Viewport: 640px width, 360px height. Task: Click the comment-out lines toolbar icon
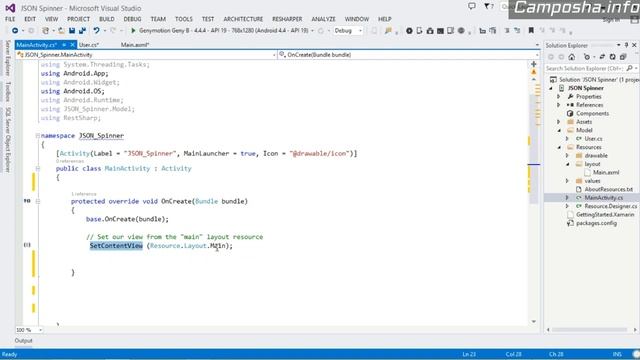(x=507, y=31)
